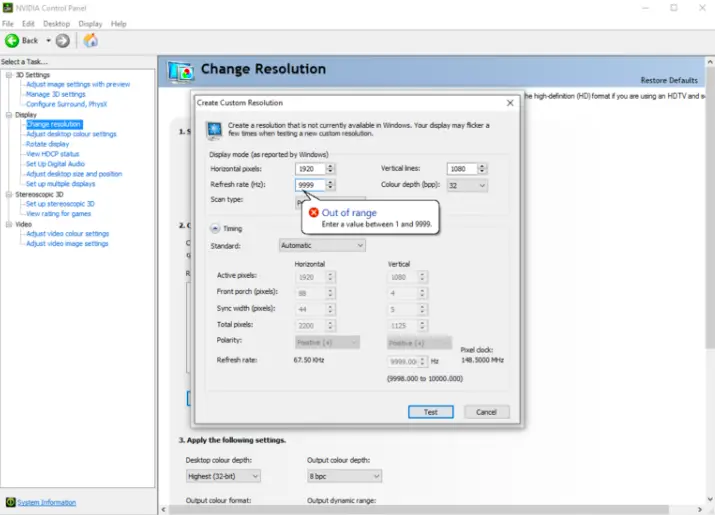Open the Desktop colour depth dropdown
This screenshot has width=715, height=515.
(x=223, y=476)
